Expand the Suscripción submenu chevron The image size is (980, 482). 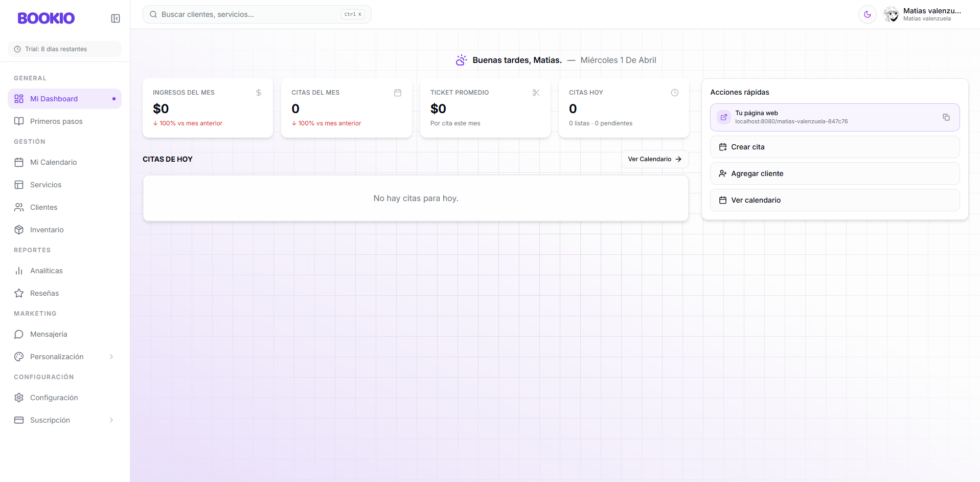tap(111, 420)
